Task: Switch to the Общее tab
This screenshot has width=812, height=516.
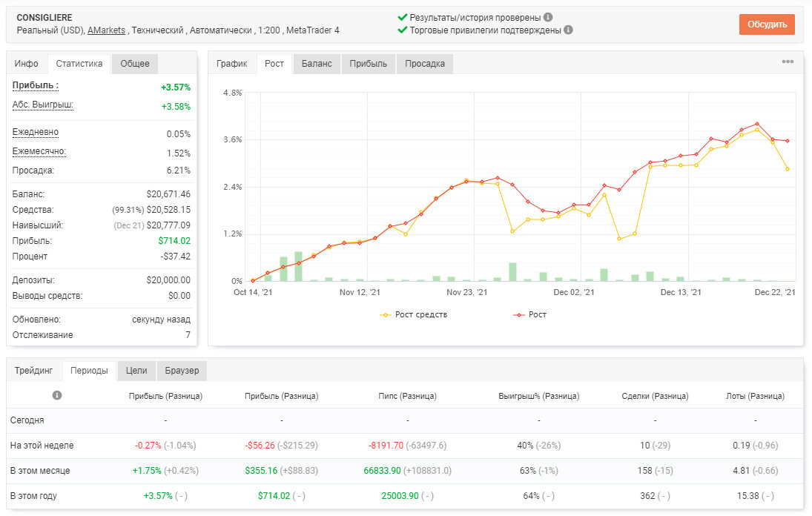Action: [x=135, y=64]
